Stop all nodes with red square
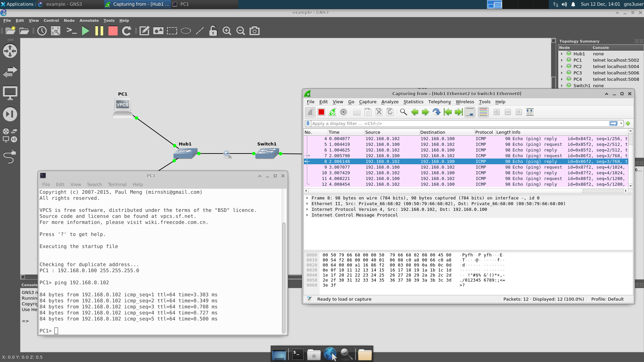 pos(113,31)
